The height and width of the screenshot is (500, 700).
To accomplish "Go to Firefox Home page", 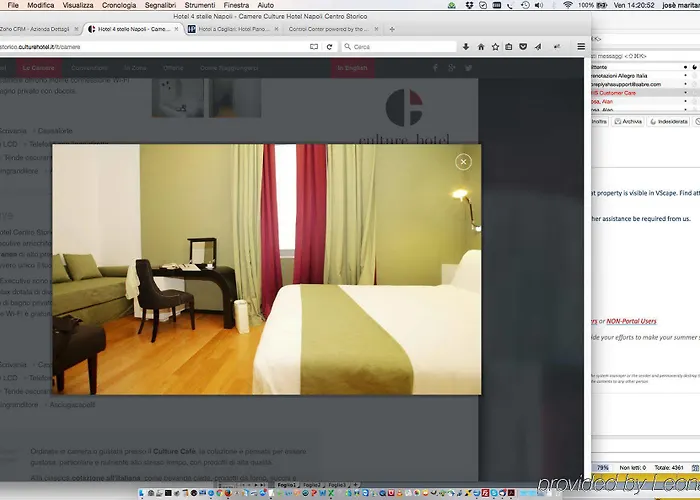I will (481, 47).
